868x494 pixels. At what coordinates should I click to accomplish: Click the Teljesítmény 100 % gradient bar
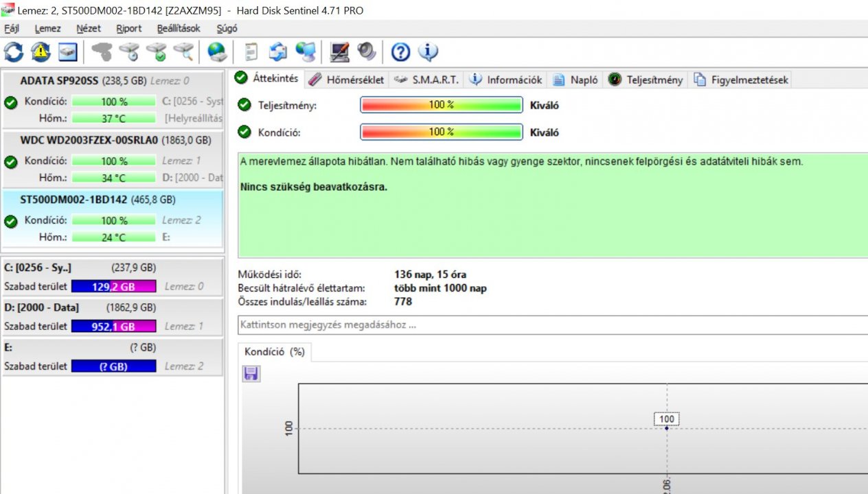(x=442, y=105)
